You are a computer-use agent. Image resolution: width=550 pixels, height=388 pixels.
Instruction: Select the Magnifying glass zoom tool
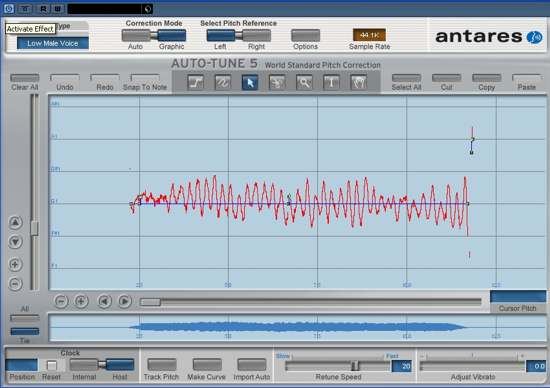(x=304, y=83)
